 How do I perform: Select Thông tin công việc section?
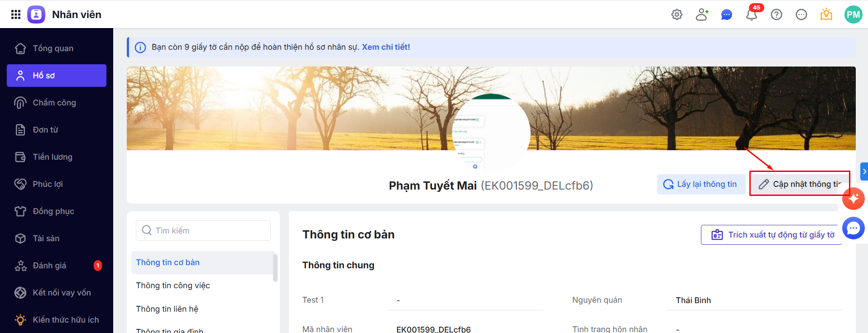(173, 285)
